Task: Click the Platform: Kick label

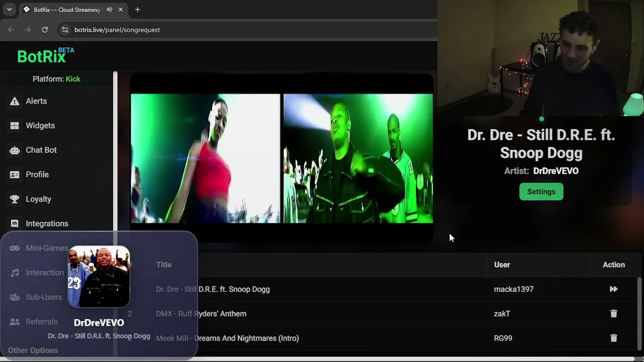Action: coord(56,79)
